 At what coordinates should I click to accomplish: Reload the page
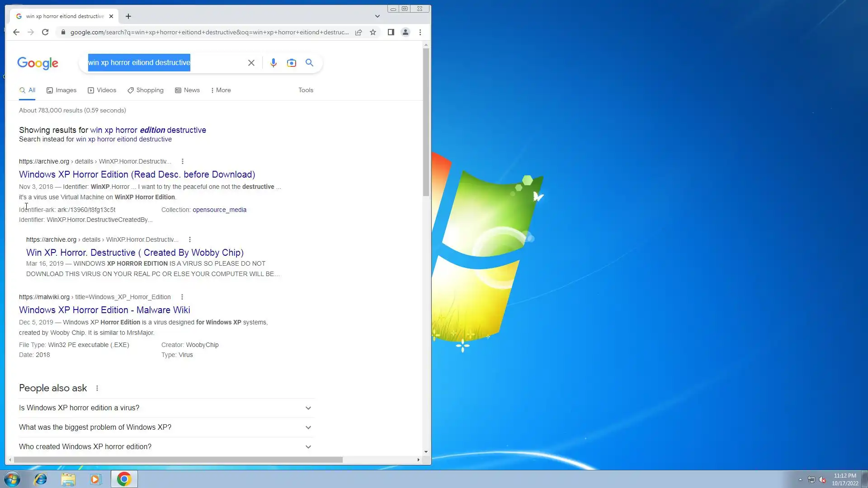pos(45,32)
